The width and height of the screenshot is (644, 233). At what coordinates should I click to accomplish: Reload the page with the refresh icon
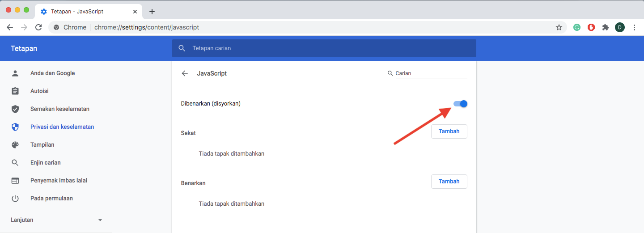[38, 27]
